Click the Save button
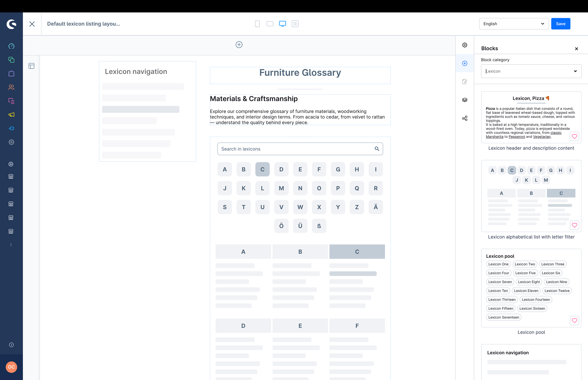 561,24
